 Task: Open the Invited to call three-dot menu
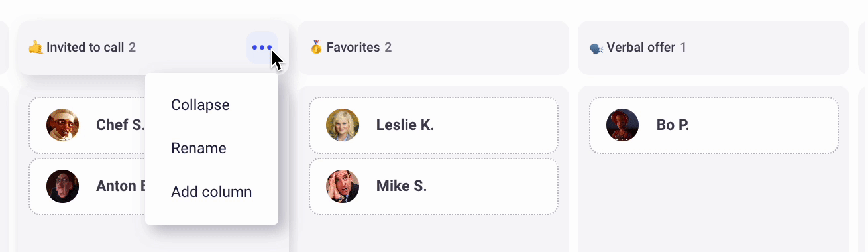pyautogui.click(x=262, y=48)
